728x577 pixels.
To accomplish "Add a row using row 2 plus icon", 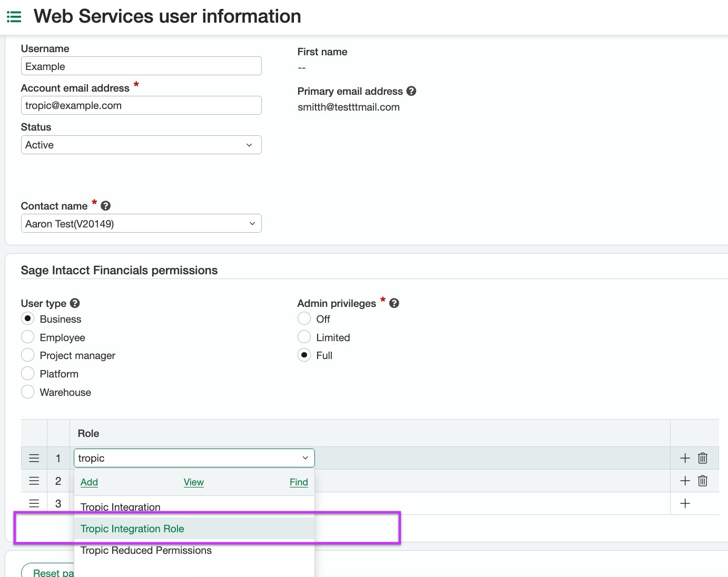I will tap(685, 481).
